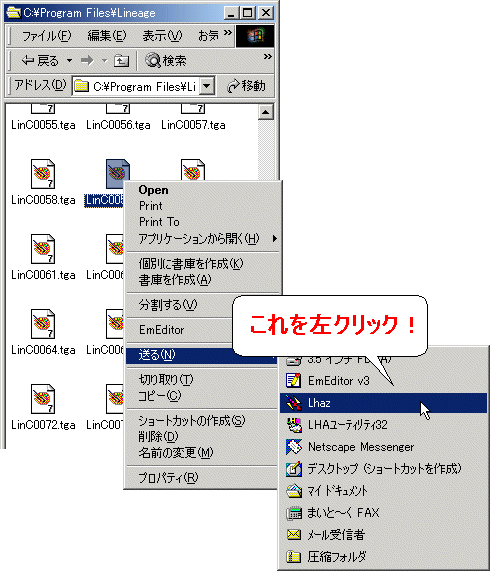Choose デスクトップ (ショートカットを作成) item
The image size is (490, 571).
pyautogui.click(x=383, y=469)
